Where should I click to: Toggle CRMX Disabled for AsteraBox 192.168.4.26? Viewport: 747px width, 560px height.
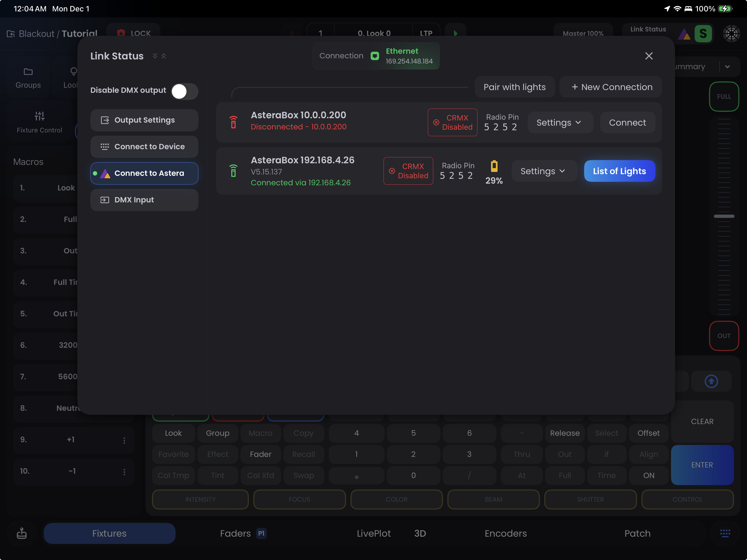(x=408, y=171)
